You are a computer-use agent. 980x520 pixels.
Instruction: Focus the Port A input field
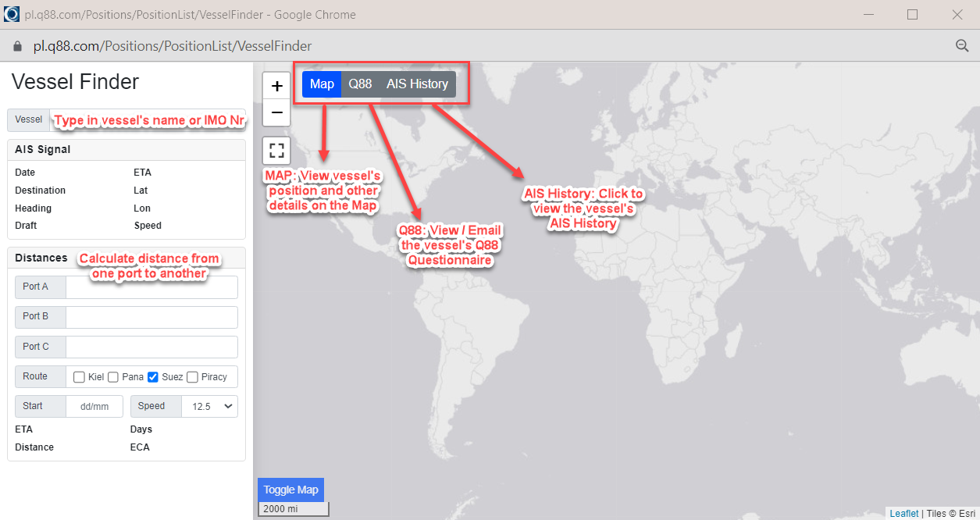point(151,287)
